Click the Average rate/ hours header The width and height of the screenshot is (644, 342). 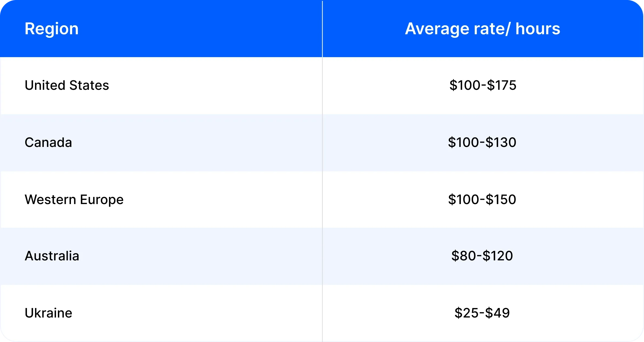tap(483, 29)
